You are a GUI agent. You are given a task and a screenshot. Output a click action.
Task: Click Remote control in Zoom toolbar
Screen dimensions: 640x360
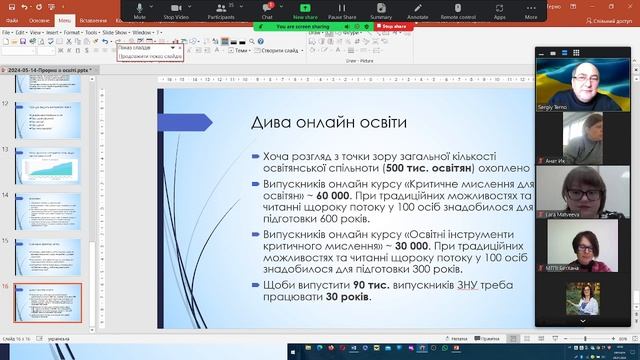click(458, 11)
